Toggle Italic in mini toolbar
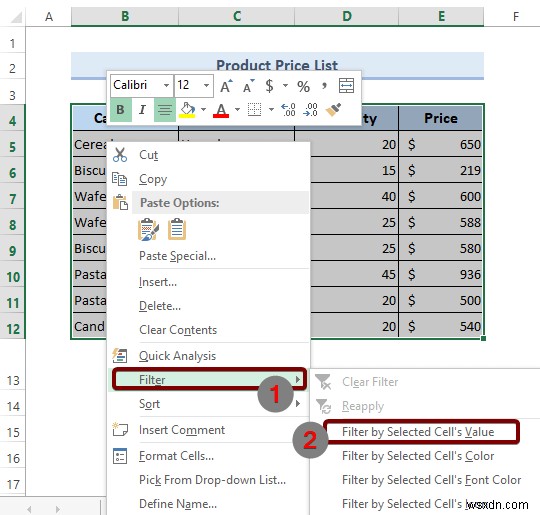The width and height of the screenshot is (540, 515). point(142,110)
